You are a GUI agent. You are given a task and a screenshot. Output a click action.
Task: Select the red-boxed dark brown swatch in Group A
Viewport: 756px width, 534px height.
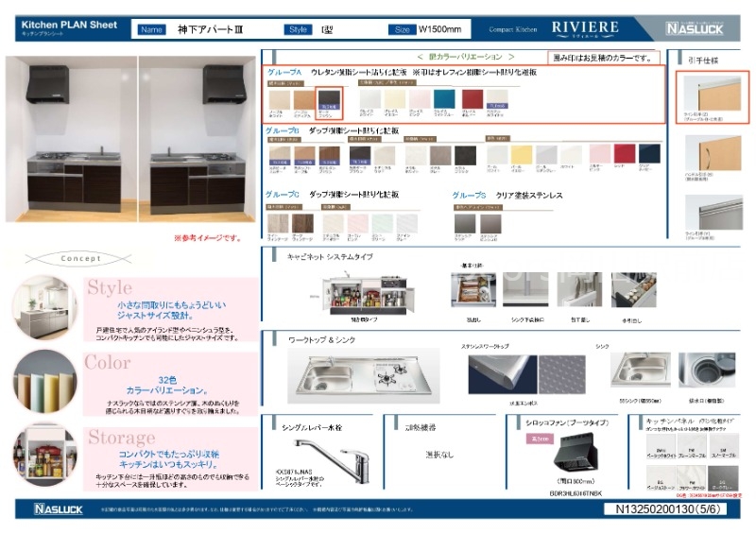(x=329, y=99)
